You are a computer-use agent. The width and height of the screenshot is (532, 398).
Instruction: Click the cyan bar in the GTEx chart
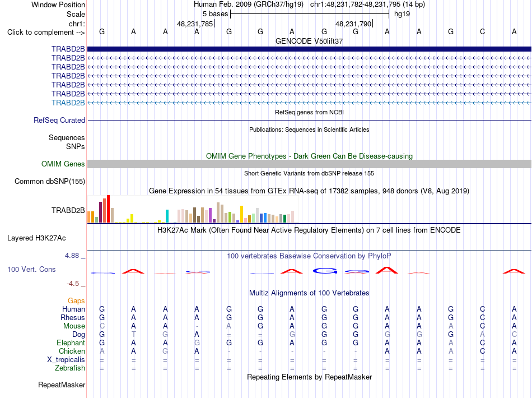click(x=167, y=216)
